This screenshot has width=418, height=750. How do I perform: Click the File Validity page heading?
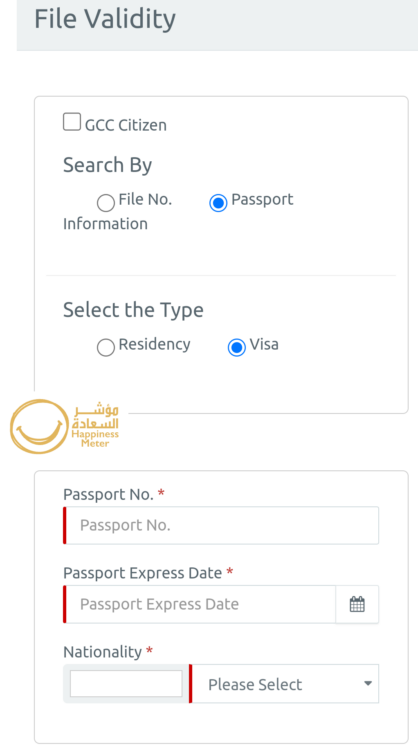pyautogui.click(x=105, y=19)
